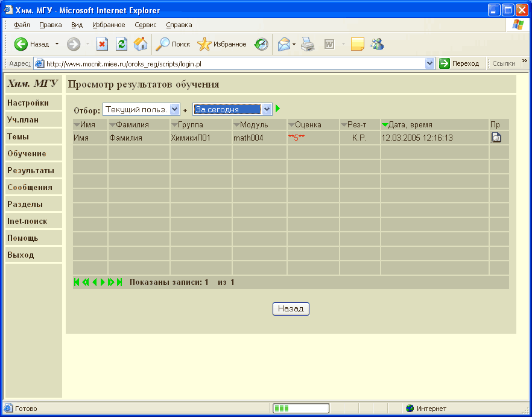
Task: Click the math004 module cell
Action: [x=259, y=138]
